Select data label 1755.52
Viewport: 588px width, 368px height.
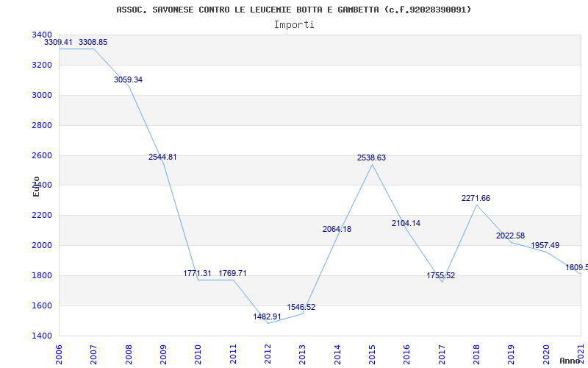coord(440,275)
